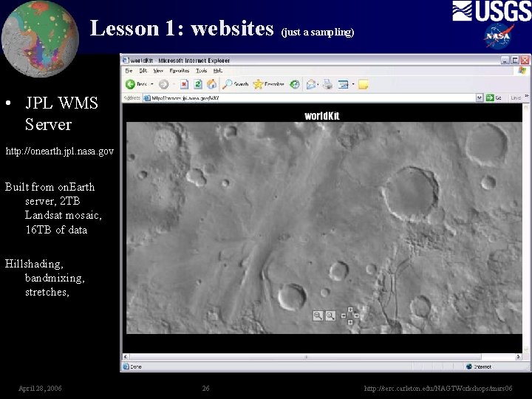Image resolution: width=532 pixels, height=399 pixels.
Task: Expand the Back button history dropdown
Action: click(x=152, y=84)
